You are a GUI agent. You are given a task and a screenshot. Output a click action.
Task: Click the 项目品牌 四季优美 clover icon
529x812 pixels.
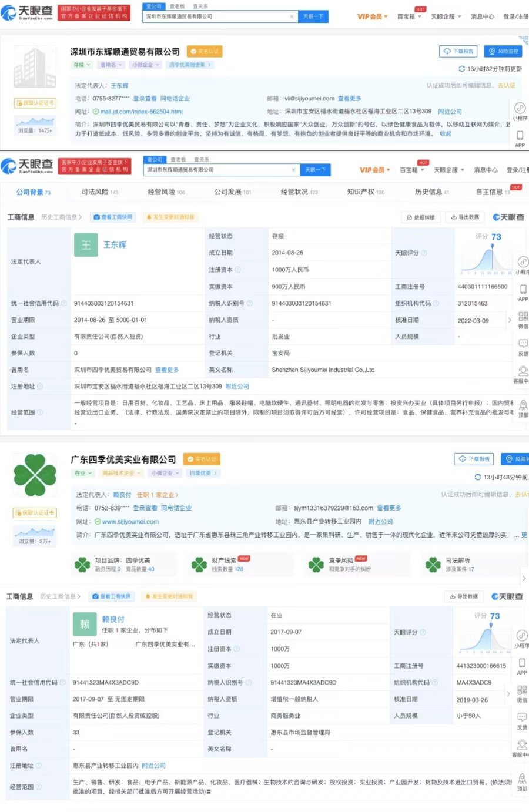[x=82, y=565]
